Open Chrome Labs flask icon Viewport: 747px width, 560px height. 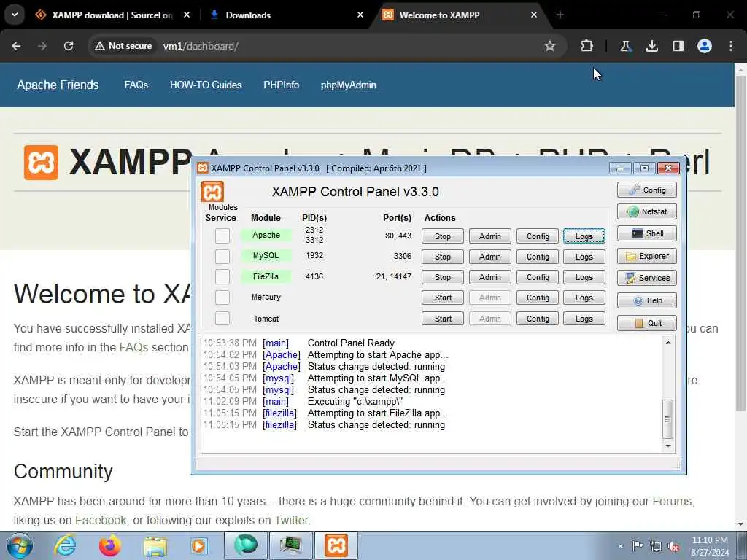pyautogui.click(x=625, y=46)
